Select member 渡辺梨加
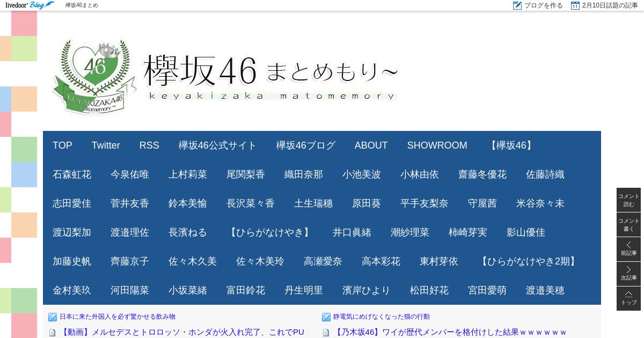 pos(72,232)
